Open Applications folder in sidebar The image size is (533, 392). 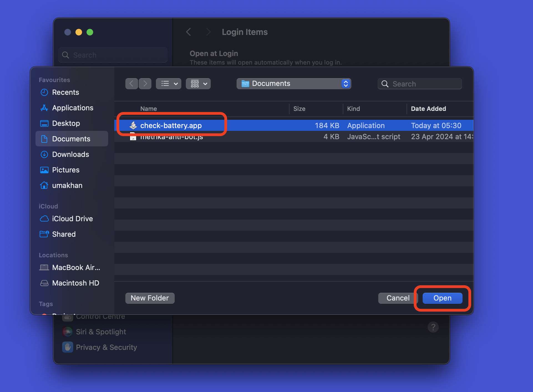click(x=72, y=108)
